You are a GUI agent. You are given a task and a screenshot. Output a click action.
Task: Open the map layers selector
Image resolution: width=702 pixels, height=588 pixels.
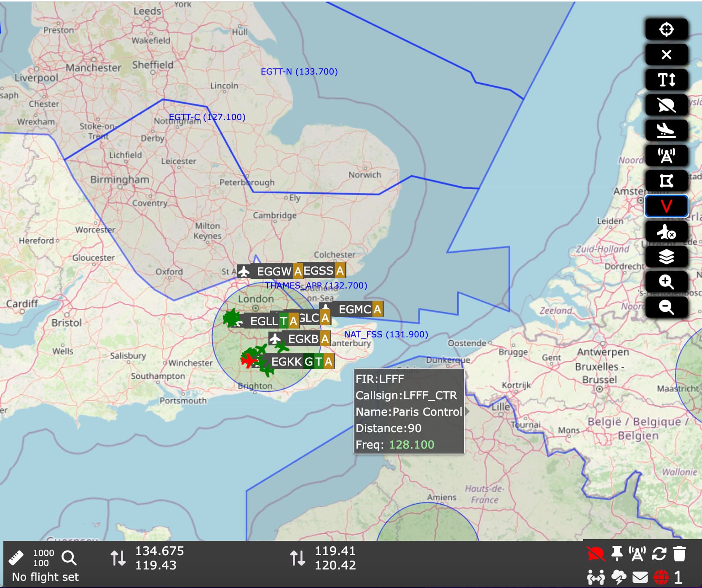[666, 257]
